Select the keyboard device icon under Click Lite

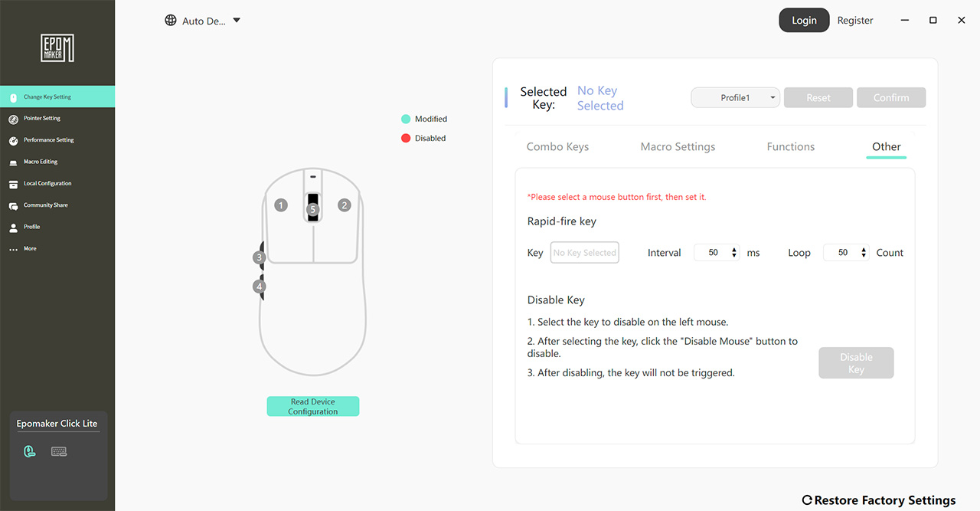pos(59,451)
